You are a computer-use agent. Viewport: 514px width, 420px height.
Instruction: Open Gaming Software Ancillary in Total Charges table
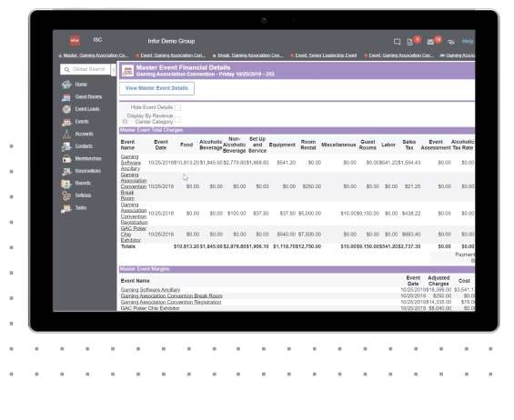tap(130, 163)
